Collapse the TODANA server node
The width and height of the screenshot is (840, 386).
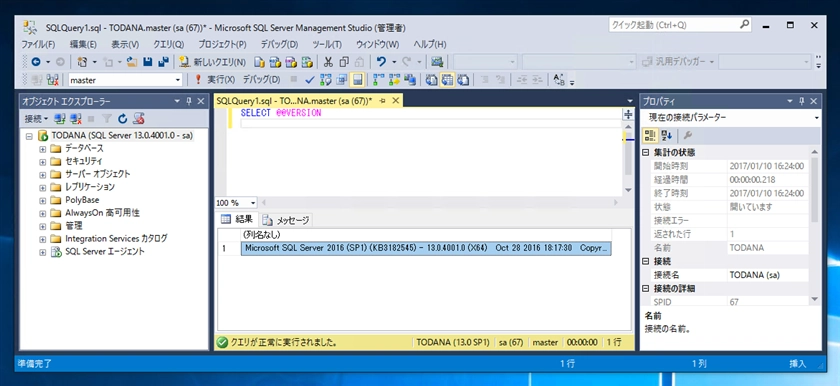[x=29, y=136]
